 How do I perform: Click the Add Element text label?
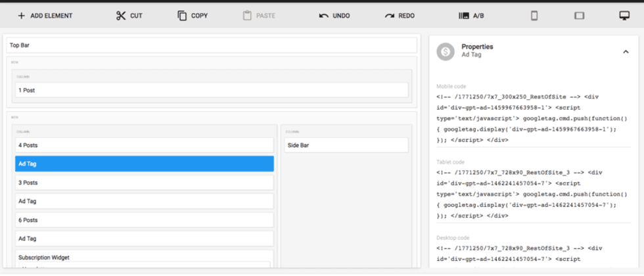click(51, 16)
